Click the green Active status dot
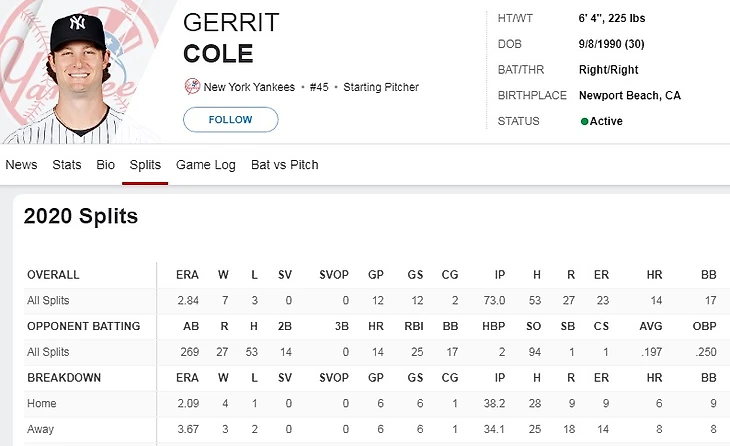Screen dimensions: 730x446 tap(584, 121)
